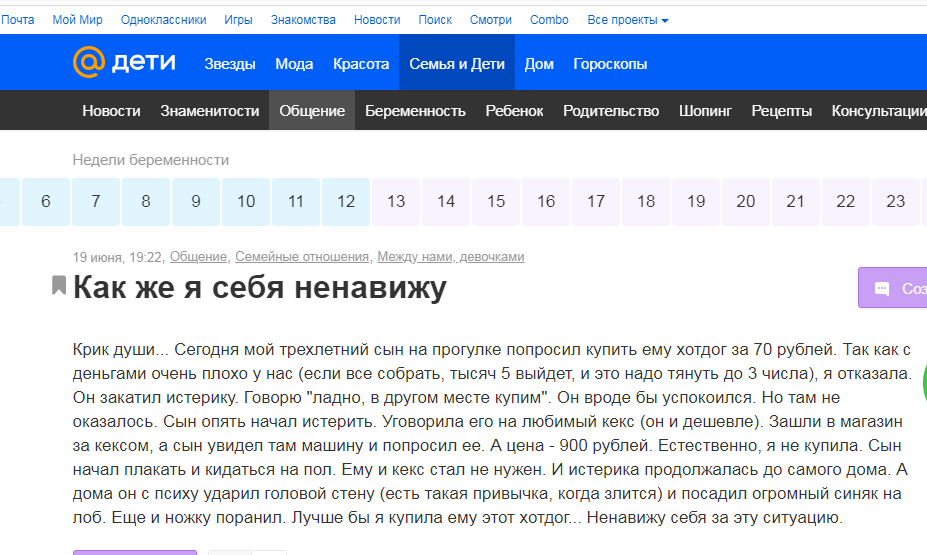
Task: Follow the Между нами, девочками link
Action: [450, 257]
